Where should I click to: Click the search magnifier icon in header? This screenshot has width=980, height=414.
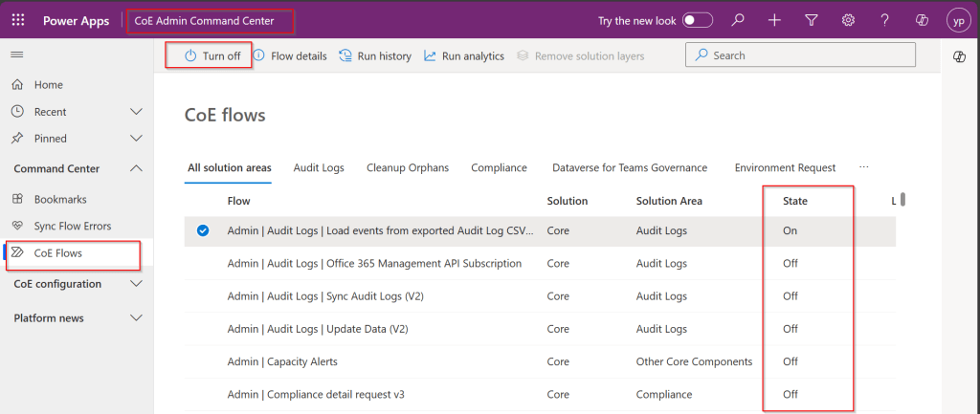point(738,20)
